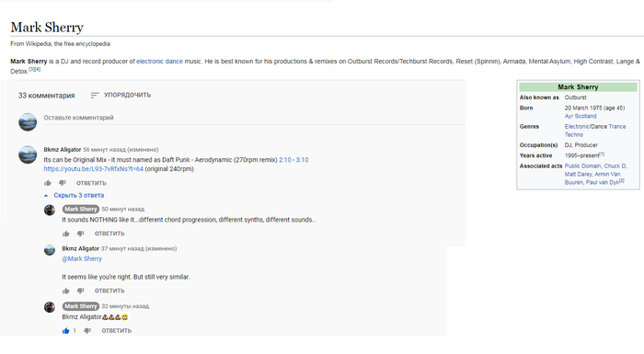
Task: Click the Оставьте комментарий input field
Action: [x=254, y=118]
